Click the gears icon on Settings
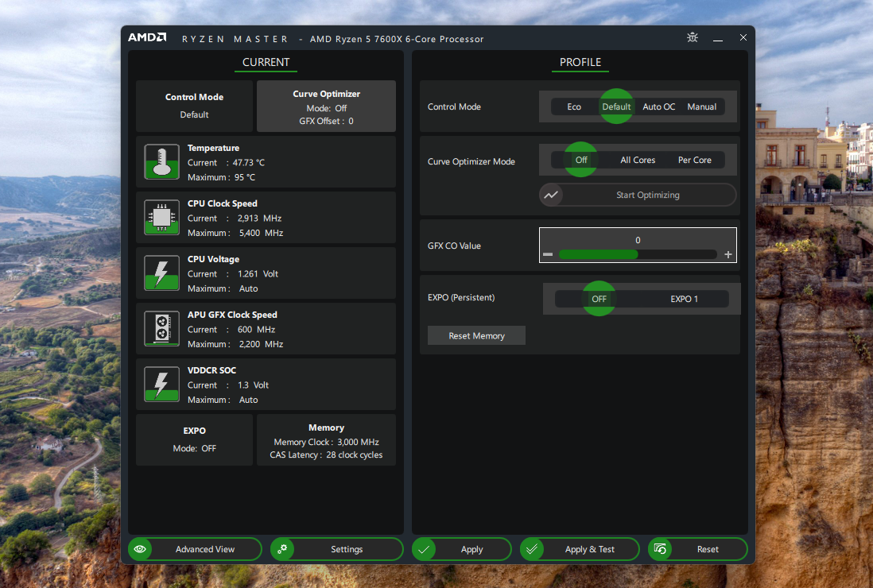 pyautogui.click(x=282, y=549)
